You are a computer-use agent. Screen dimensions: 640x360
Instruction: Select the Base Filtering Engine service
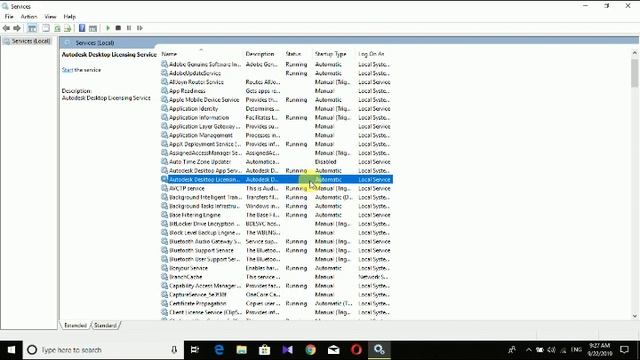(276, 215)
